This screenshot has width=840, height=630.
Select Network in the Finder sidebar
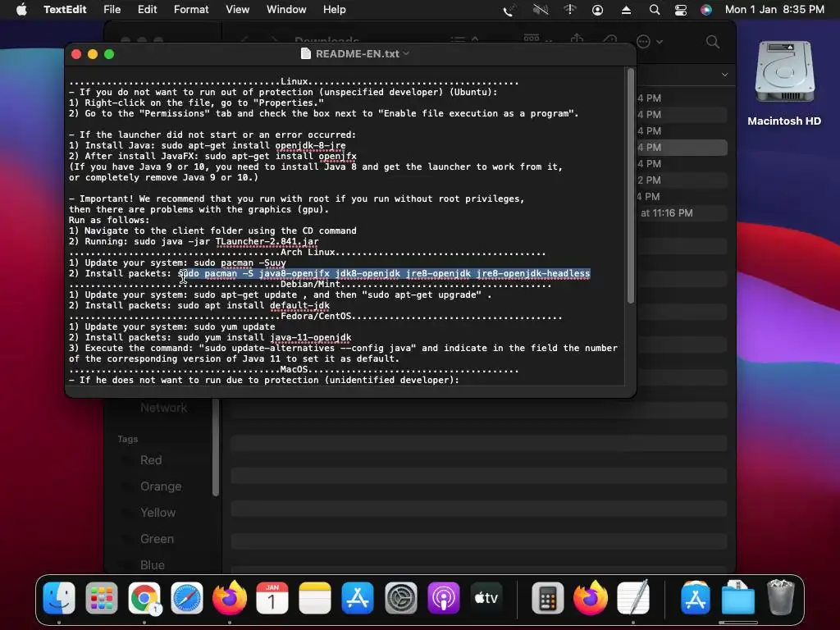pyautogui.click(x=163, y=408)
